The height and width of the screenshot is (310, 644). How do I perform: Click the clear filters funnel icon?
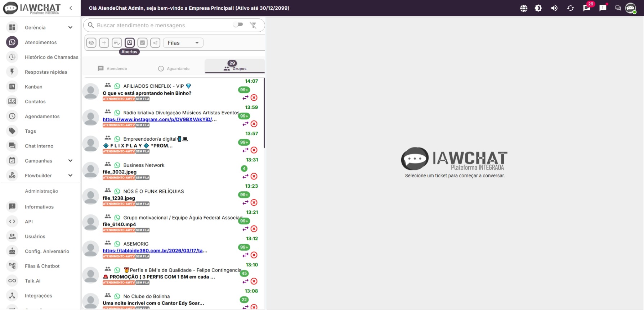pos(253,25)
